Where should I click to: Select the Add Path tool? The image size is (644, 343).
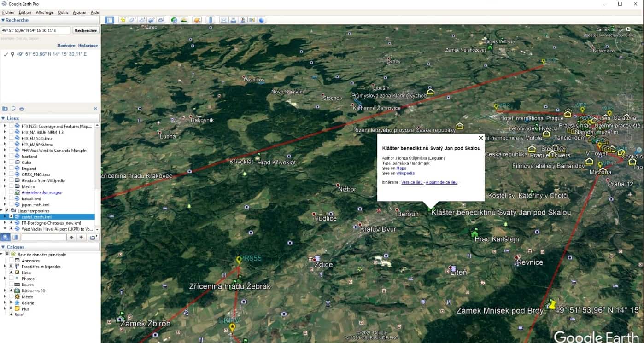point(142,20)
